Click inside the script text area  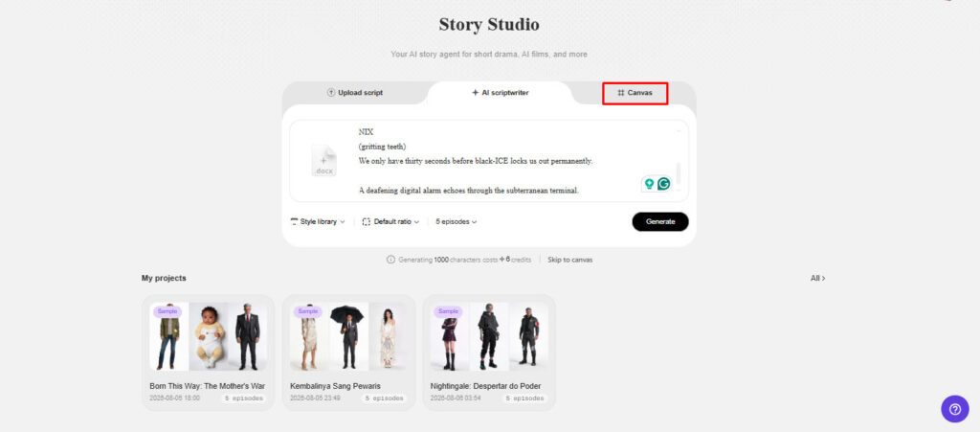pos(489,161)
